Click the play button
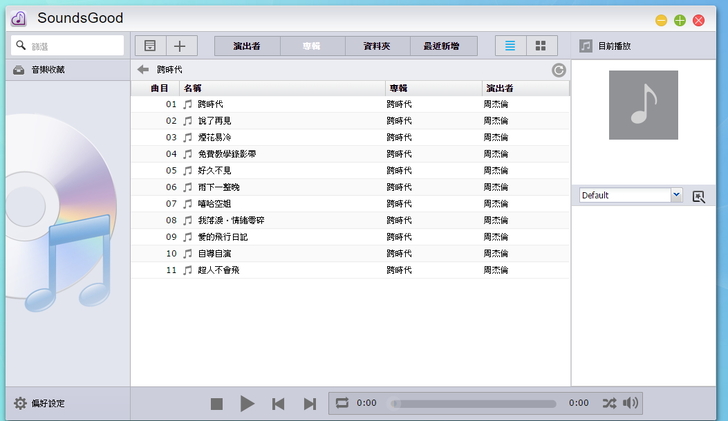The height and width of the screenshot is (421, 728). click(x=247, y=403)
